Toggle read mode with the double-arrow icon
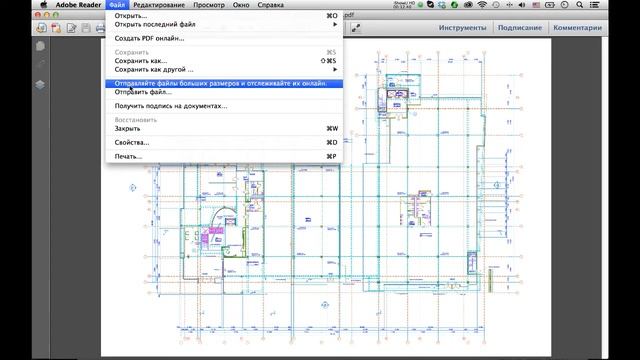 coord(356,28)
